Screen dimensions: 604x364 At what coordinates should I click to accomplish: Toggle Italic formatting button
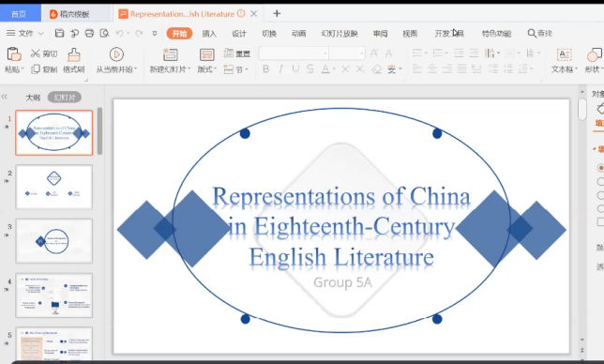(x=280, y=68)
